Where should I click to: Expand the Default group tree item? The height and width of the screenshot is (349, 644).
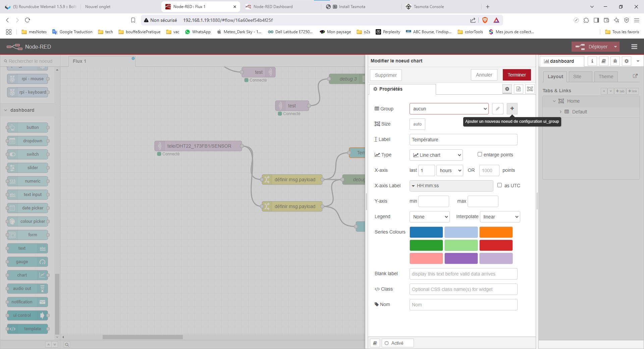tap(560, 112)
